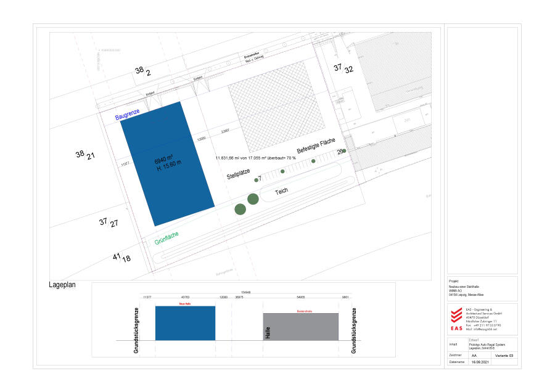Click the date field 16.09.2021
555x392 pixels.
click(x=480, y=362)
